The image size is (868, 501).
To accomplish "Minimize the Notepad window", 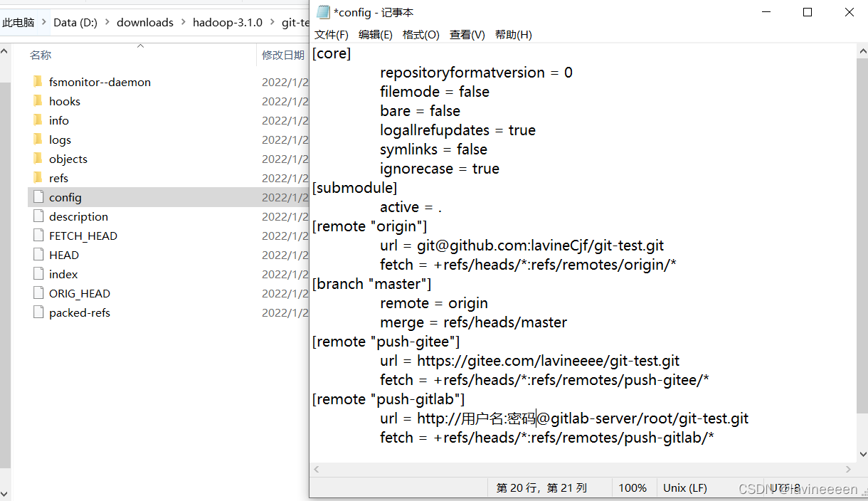I will pyautogui.click(x=766, y=12).
